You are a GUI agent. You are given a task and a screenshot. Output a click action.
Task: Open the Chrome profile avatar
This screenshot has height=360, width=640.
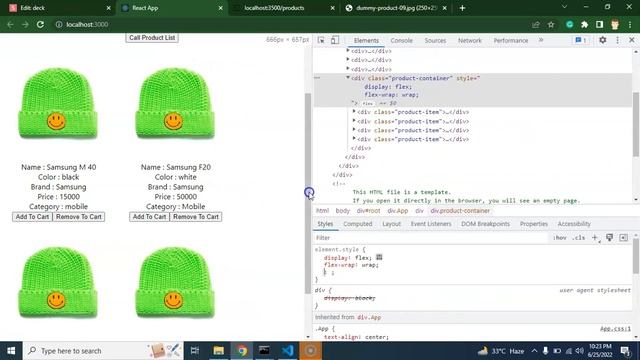click(615, 24)
